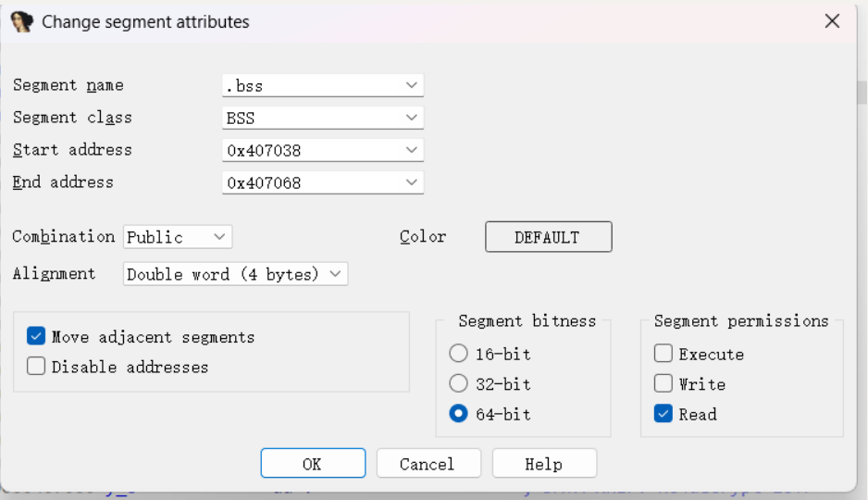Enable Disable addresses checkbox

[36, 366]
